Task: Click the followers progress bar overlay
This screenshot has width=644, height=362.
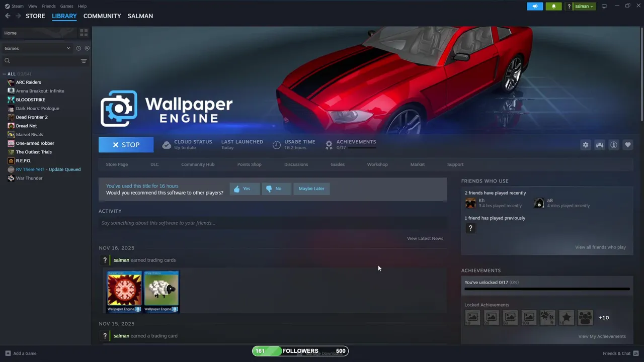Action: click(x=300, y=351)
